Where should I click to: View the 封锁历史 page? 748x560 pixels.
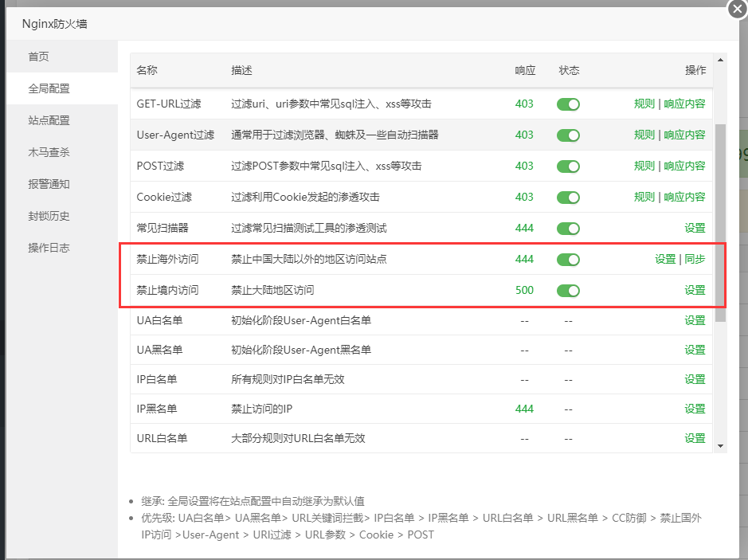click(49, 216)
